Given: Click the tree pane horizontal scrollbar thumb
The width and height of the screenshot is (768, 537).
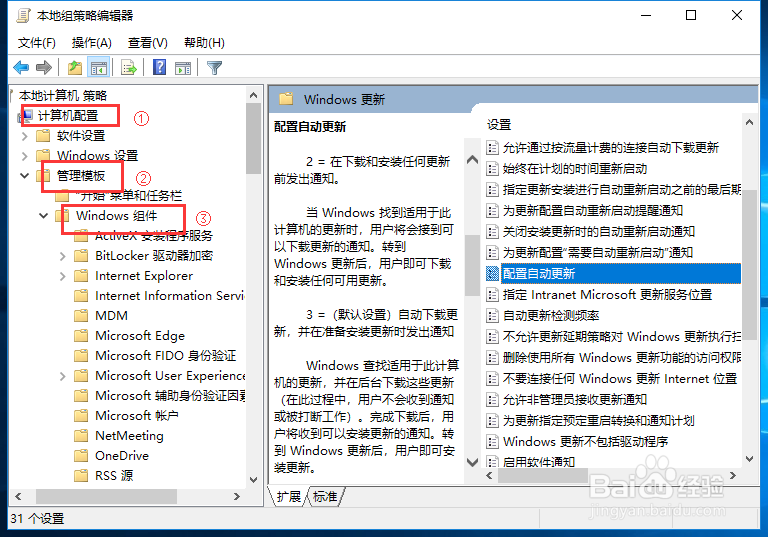Looking at the screenshot, I should [106, 496].
